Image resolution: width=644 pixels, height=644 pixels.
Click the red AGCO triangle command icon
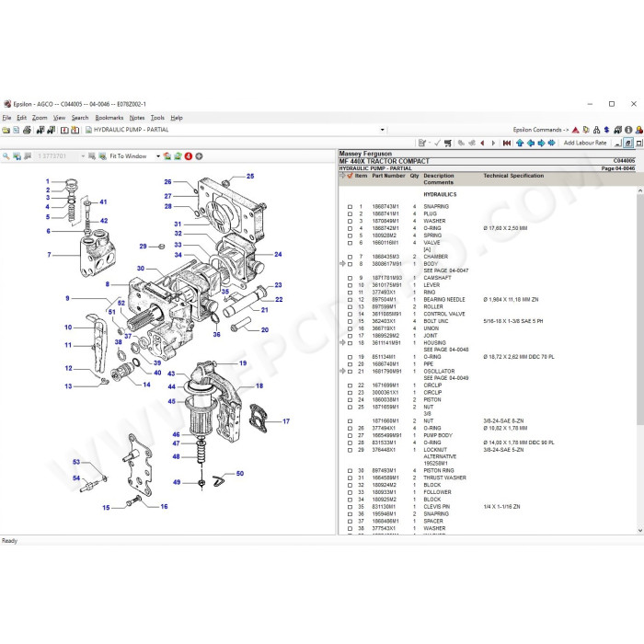tap(575, 130)
